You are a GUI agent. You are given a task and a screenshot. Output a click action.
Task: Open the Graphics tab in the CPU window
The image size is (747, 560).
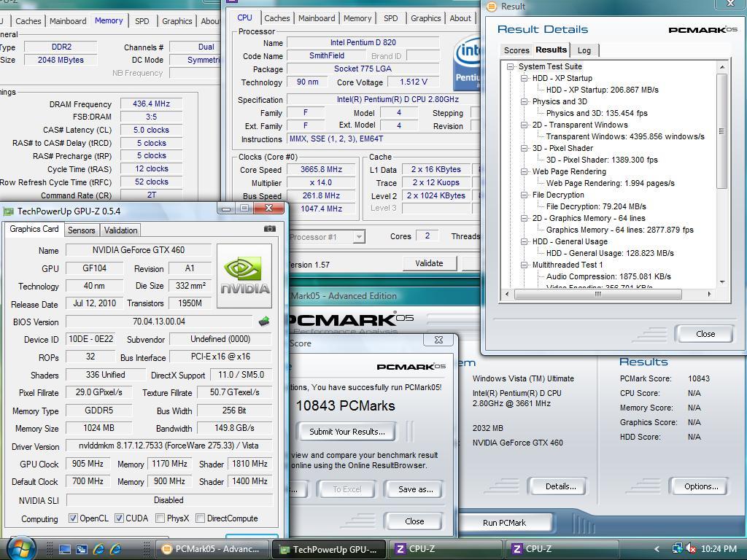[425, 18]
